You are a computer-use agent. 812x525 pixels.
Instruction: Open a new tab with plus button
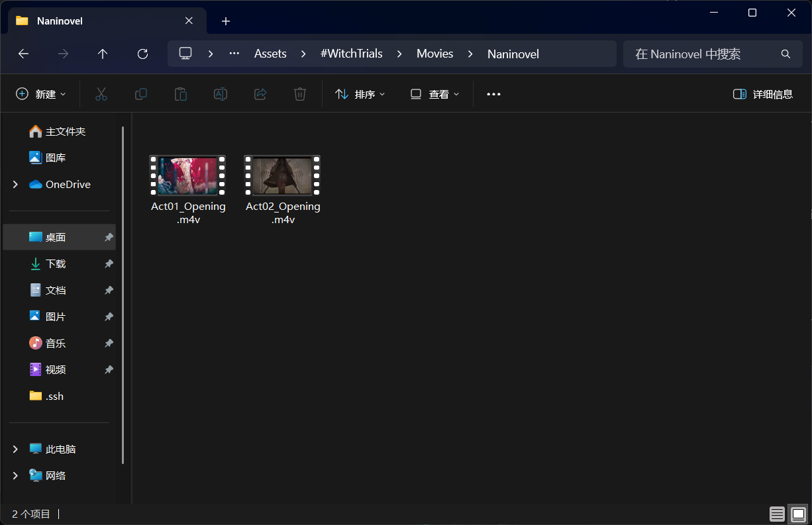coord(226,21)
